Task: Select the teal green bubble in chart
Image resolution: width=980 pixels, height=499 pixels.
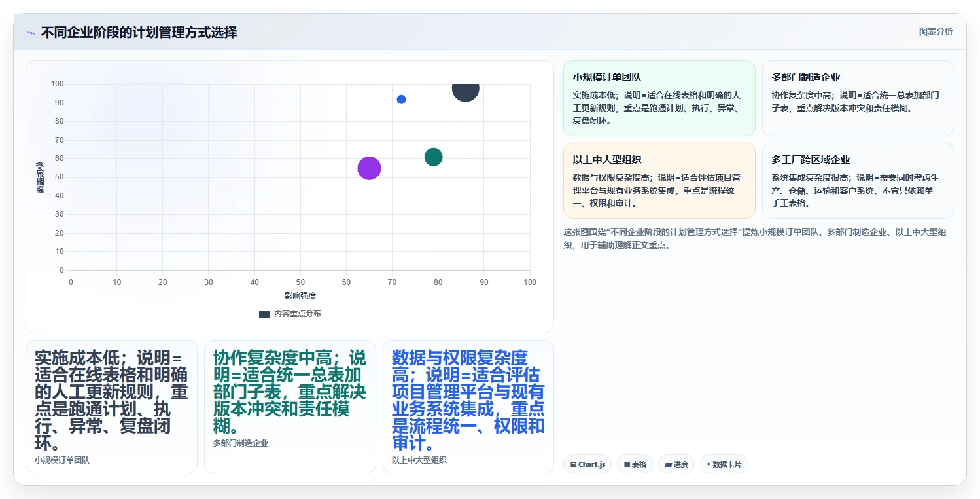Action: (433, 157)
